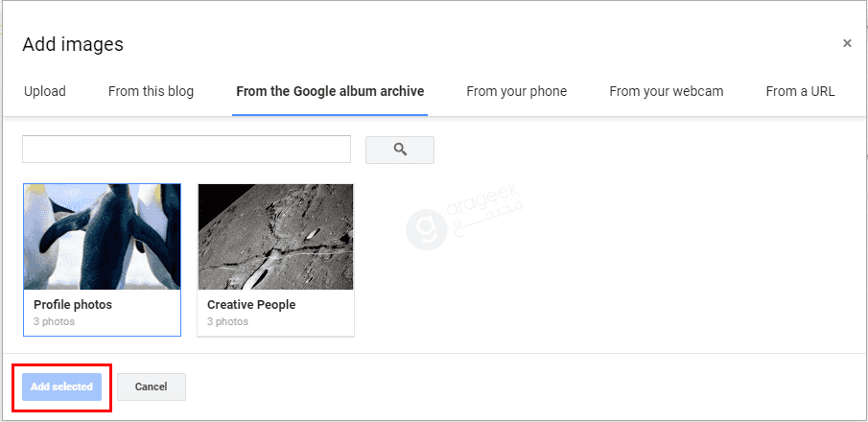Close the Add images dialog
This screenshot has width=868, height=422.
(847, 43)
